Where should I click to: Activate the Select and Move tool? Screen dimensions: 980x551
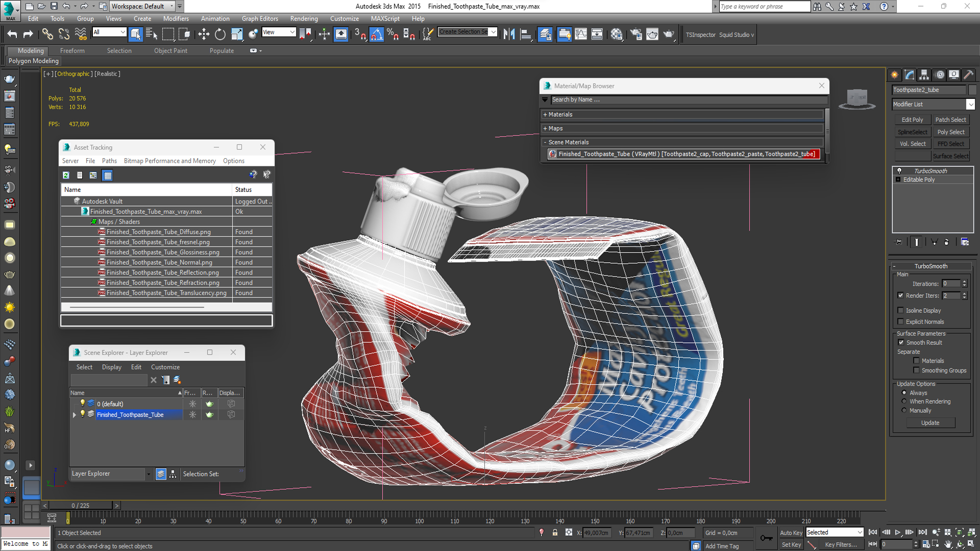pos(204,34)
